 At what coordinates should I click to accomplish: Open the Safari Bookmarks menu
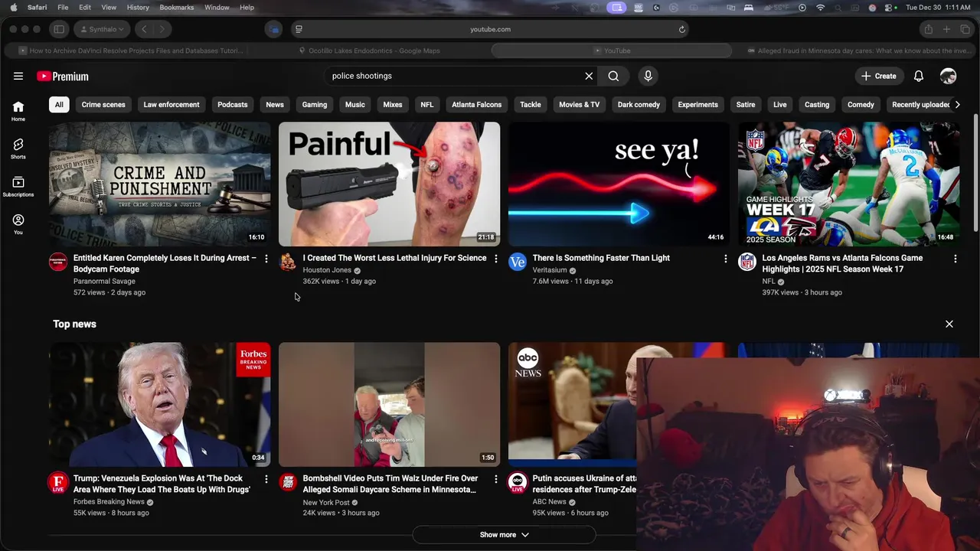[x=177, y=7]
